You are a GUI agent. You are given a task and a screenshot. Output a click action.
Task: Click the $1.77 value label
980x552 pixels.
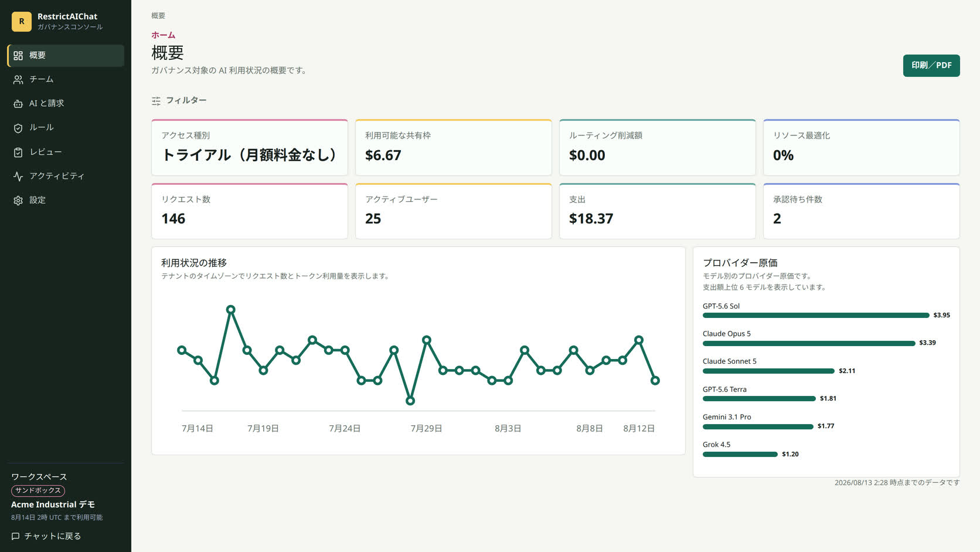pos(826,426)
